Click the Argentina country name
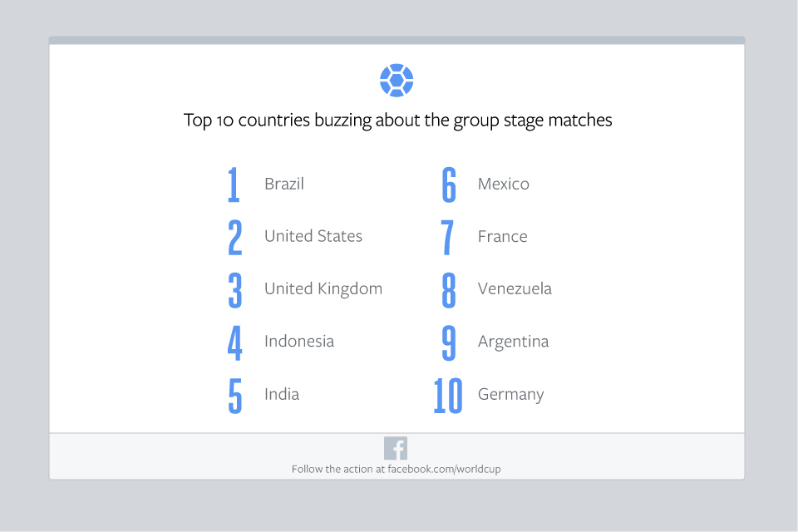Image resolution: width=798 pixels, height=532 pixels. coord(513,341)
